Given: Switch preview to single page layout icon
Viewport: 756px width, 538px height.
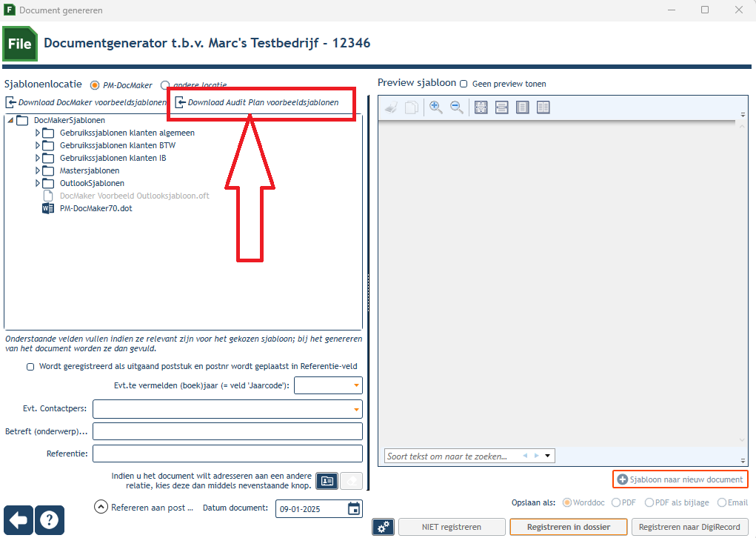Looking at the screenshot, I should pyautogui.click(x=522, y=107).
